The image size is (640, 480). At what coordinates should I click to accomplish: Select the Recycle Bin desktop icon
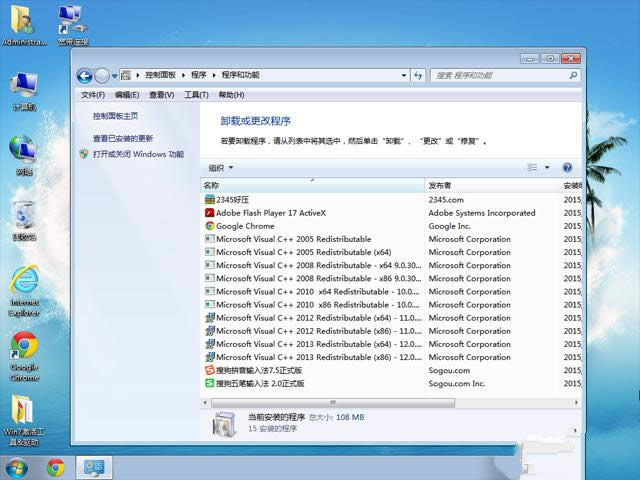[24, 216]
